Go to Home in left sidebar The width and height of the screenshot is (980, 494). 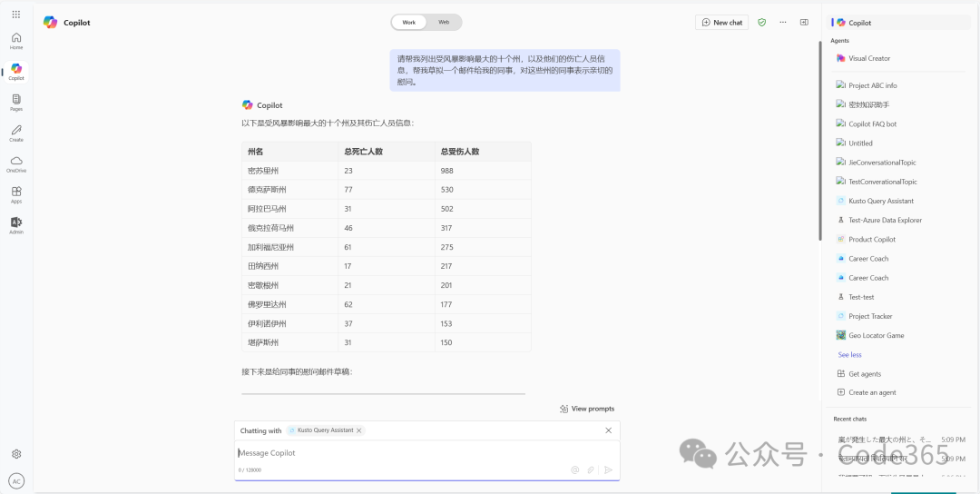click(16, 41)
